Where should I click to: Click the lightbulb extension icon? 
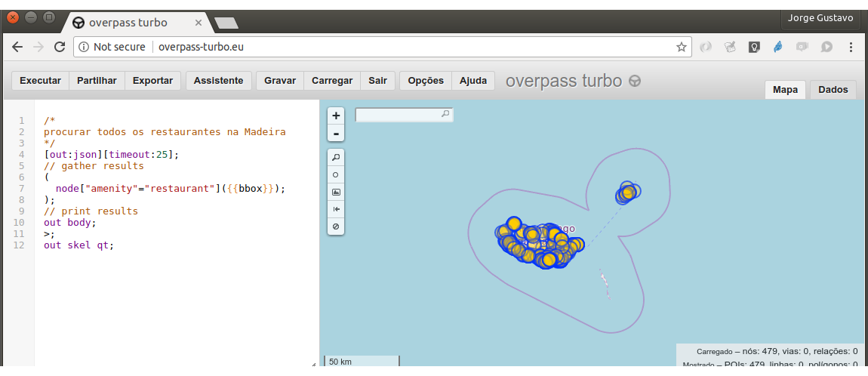pos(753,47)
